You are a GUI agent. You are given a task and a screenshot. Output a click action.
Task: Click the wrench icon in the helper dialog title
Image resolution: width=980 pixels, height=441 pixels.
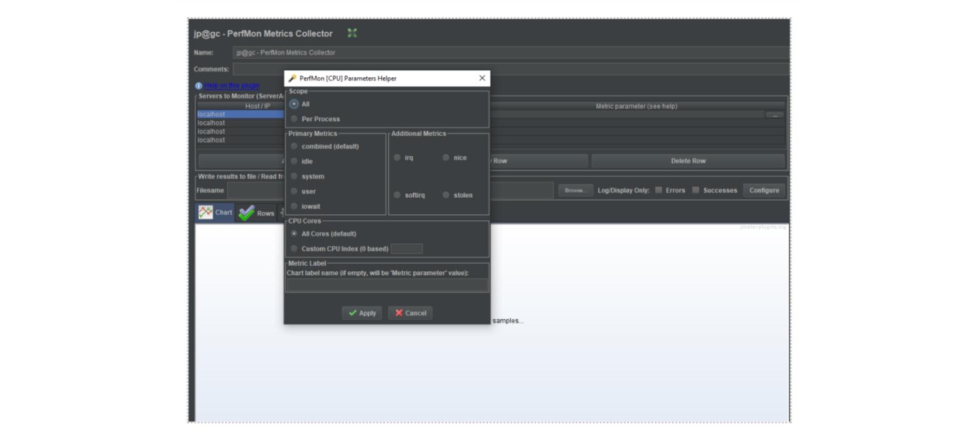[x=291, y=78]
